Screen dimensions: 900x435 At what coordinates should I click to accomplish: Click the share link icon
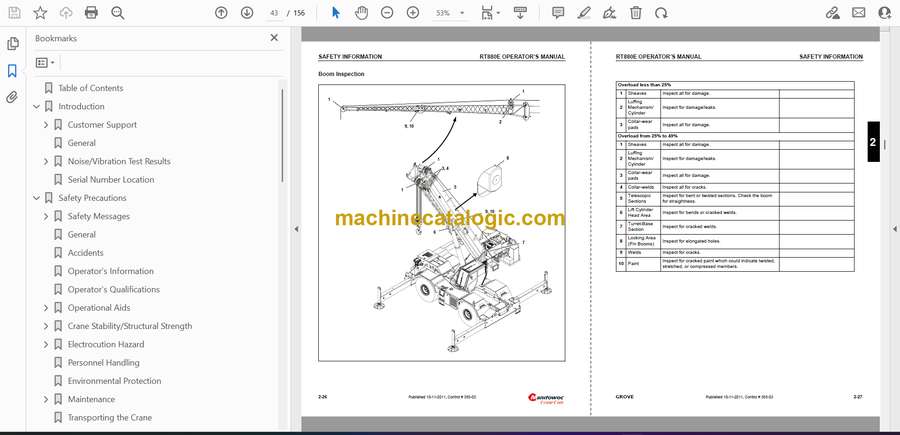pos(832,13)
